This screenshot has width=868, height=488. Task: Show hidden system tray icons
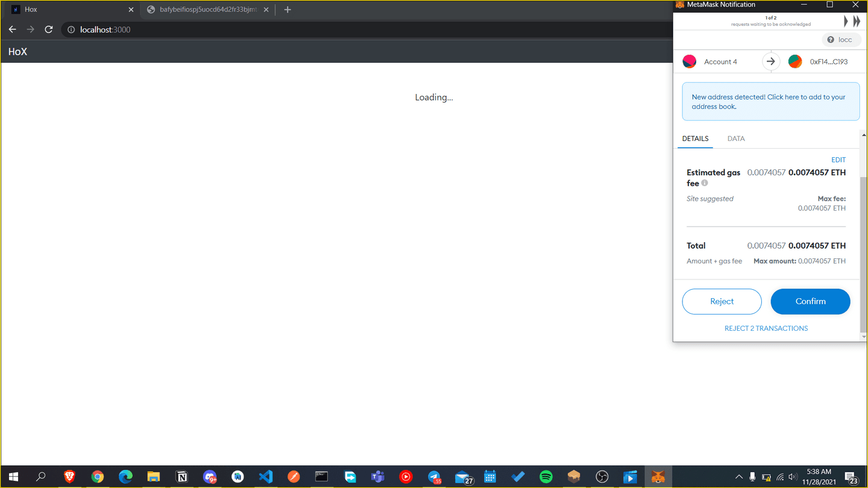(739, 477)
